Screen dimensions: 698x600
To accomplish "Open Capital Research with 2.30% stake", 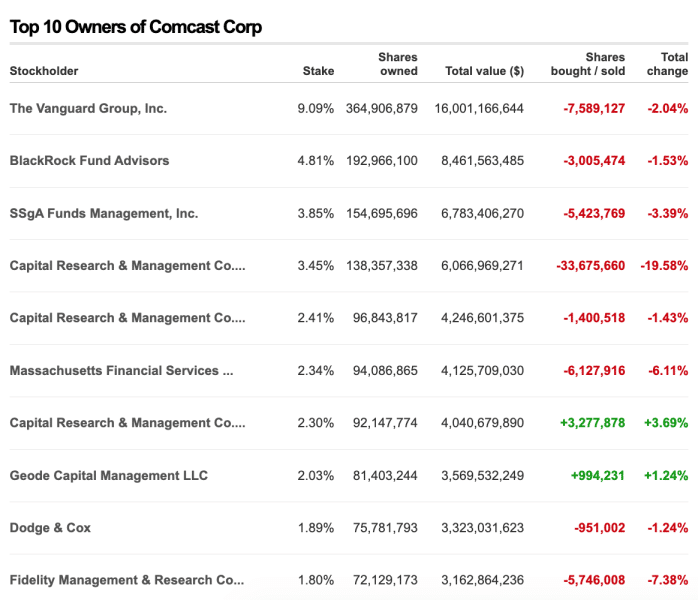I will 127,423.
